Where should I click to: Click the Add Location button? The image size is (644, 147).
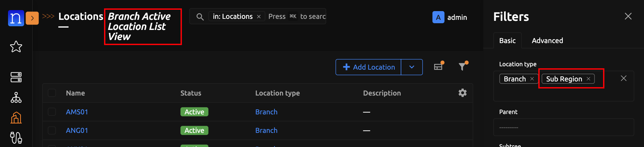369,67
